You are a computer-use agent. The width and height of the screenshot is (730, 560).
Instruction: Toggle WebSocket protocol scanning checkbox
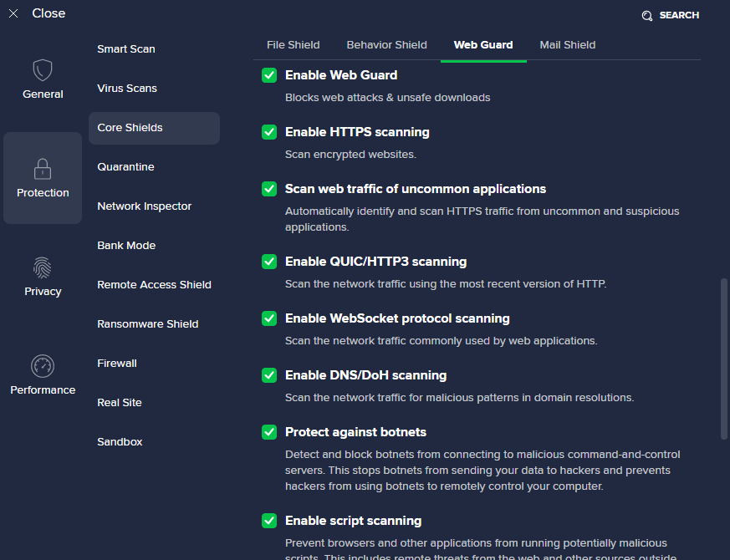[x=269, y=318]
